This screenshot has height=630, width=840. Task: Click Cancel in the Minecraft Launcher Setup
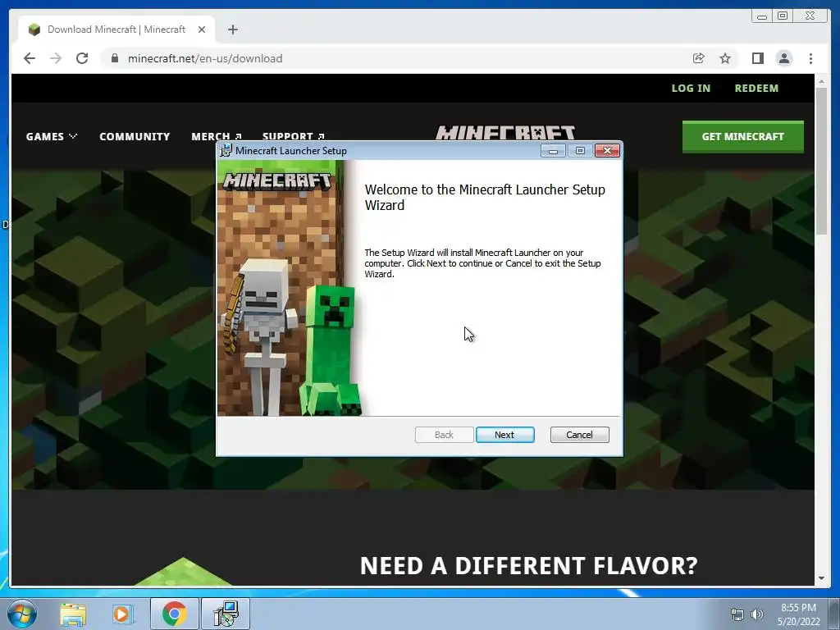coord(579,435)
